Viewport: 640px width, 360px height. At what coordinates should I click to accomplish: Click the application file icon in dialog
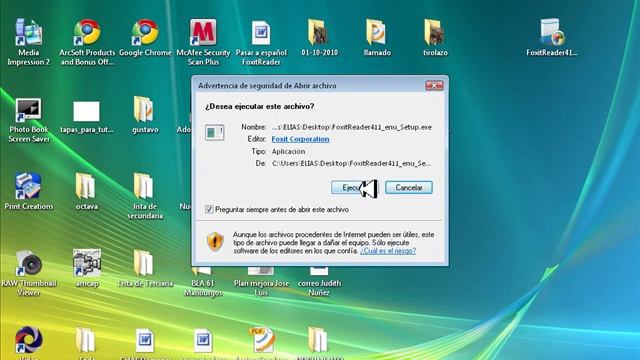coord(215,133)
